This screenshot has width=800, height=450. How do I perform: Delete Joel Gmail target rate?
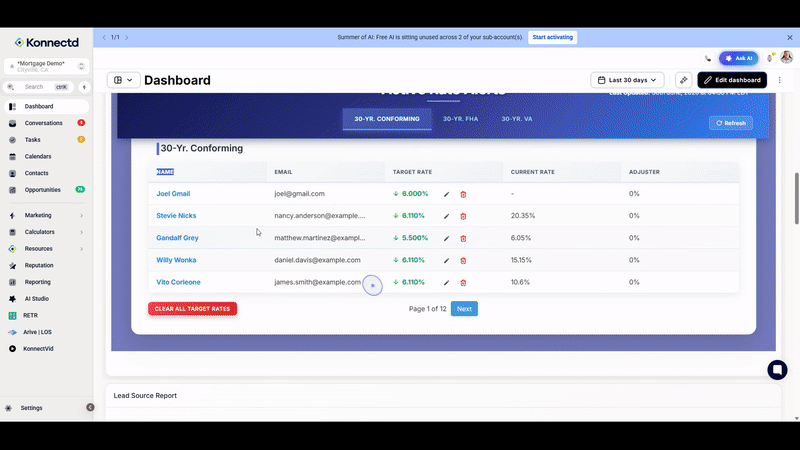click(463, 194)
